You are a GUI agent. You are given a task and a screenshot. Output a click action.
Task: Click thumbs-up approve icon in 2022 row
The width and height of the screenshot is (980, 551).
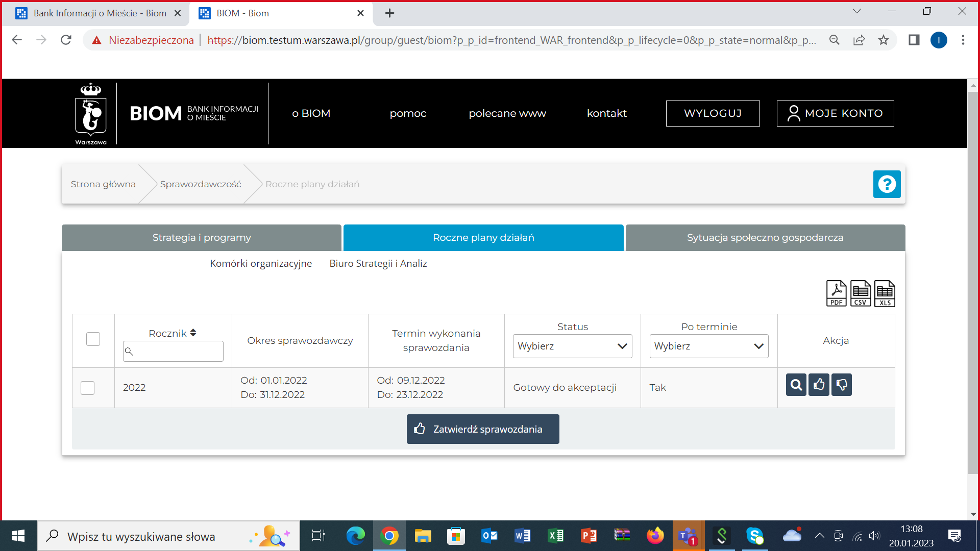pos(819,385)
